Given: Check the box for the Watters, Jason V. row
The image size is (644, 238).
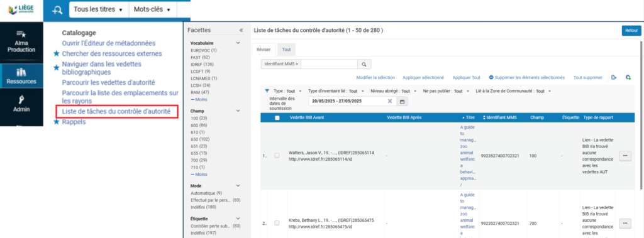Looking at the screenshot, I should point(277,156).
